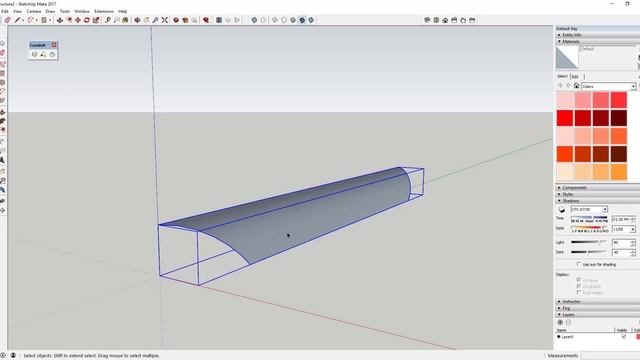Switch to materials Select tab
The height and width of the screenshot is (360, 640).
coord(562,76)
